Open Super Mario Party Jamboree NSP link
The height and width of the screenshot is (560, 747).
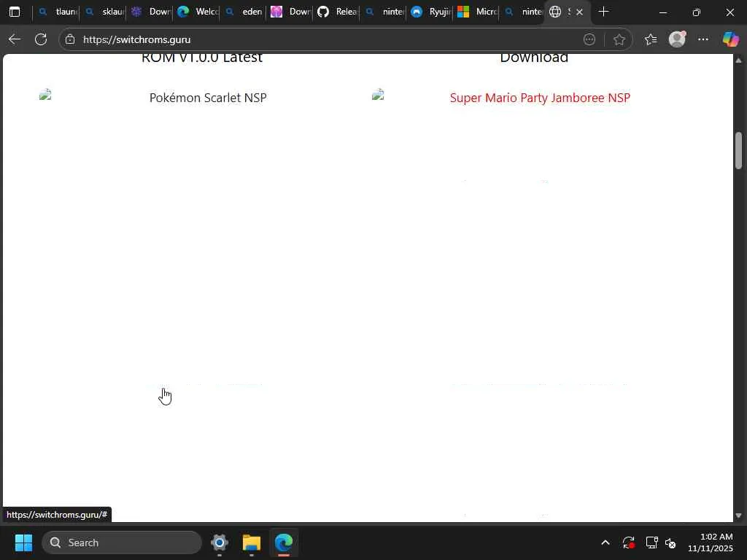coord(540,98)
